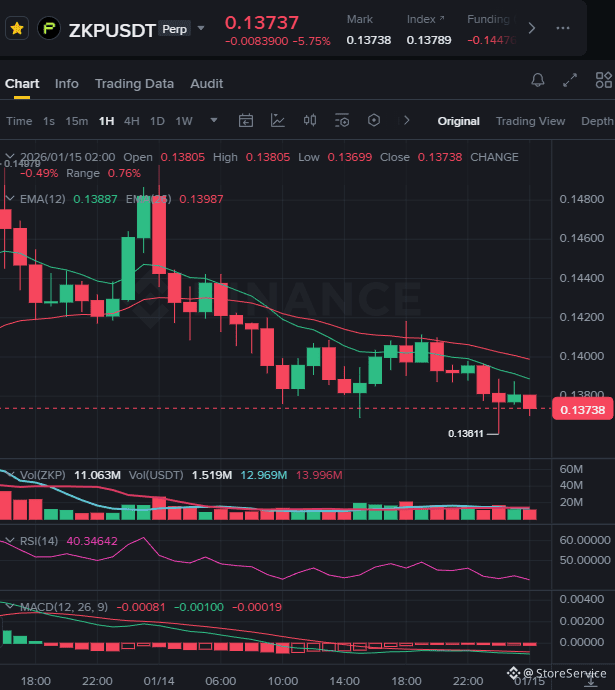Click the candlestick chart style icon
Viewport: 615px width, 690px height.
[x=310, y=120]
